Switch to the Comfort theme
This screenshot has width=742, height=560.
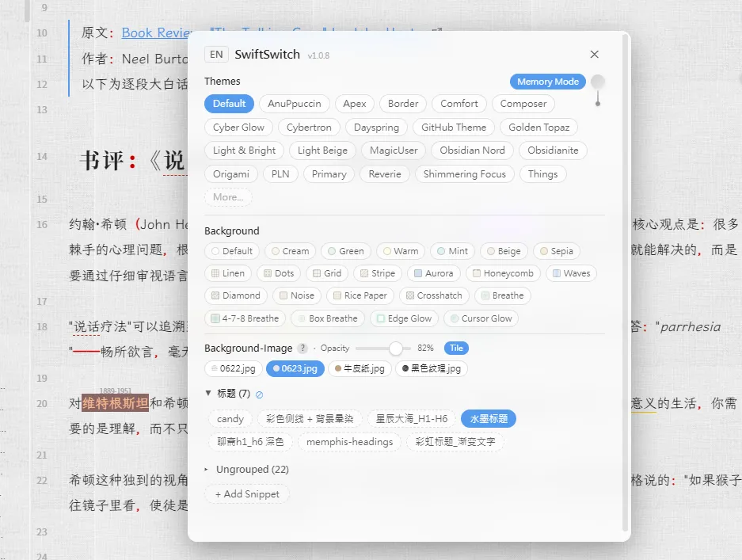459,104
